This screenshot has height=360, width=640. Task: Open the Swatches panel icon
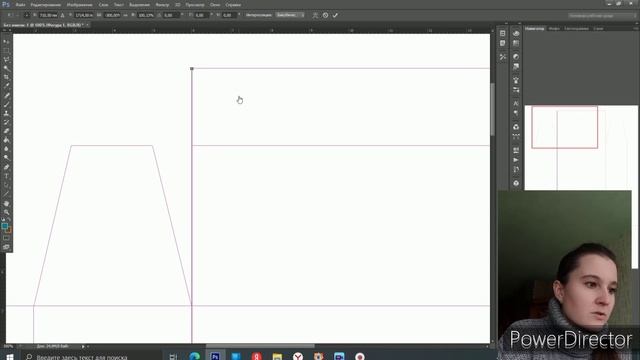516,43
